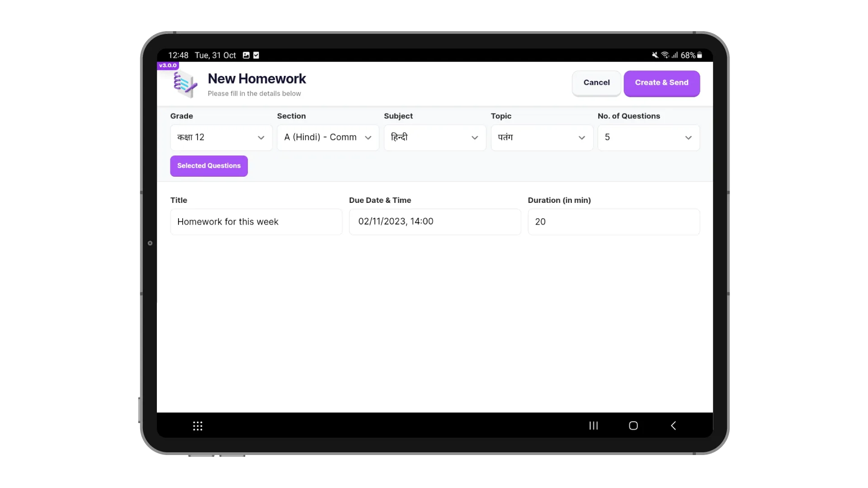Tap the 68% battery percentage text
868x488 pixels.
(x=688, y=55)
